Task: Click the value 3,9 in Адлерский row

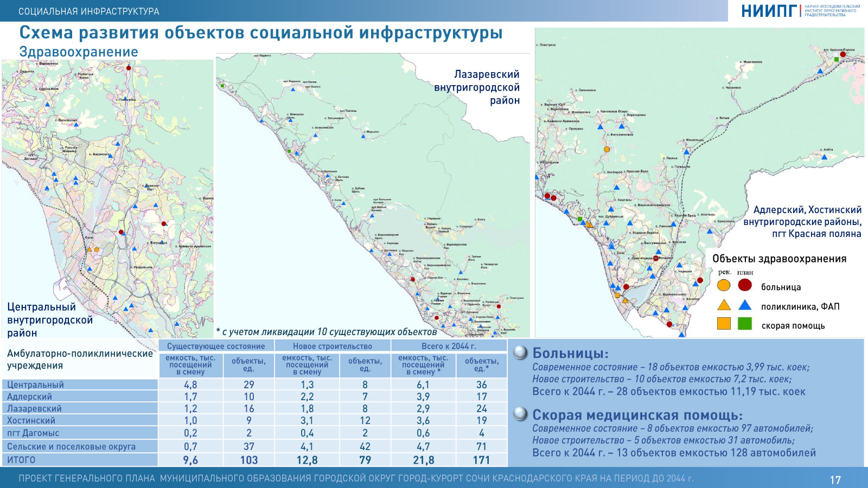Action: (423, 396)
